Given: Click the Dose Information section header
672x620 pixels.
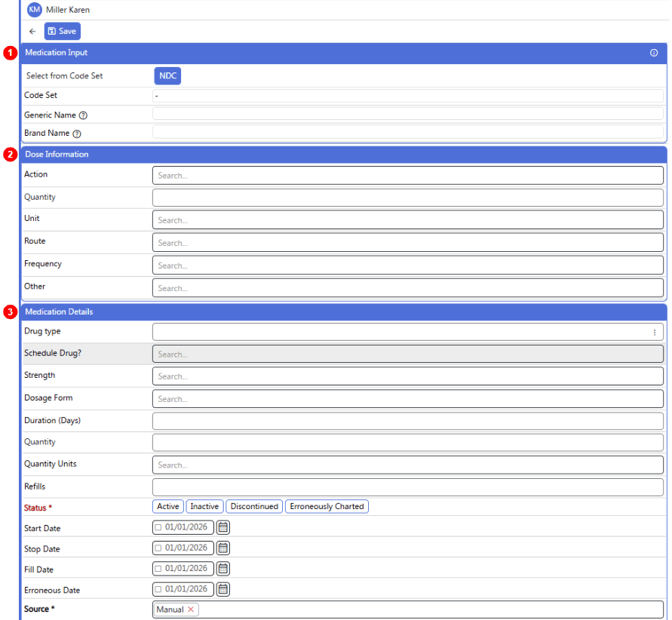Looking at the screenshot, I should point(344,155).
